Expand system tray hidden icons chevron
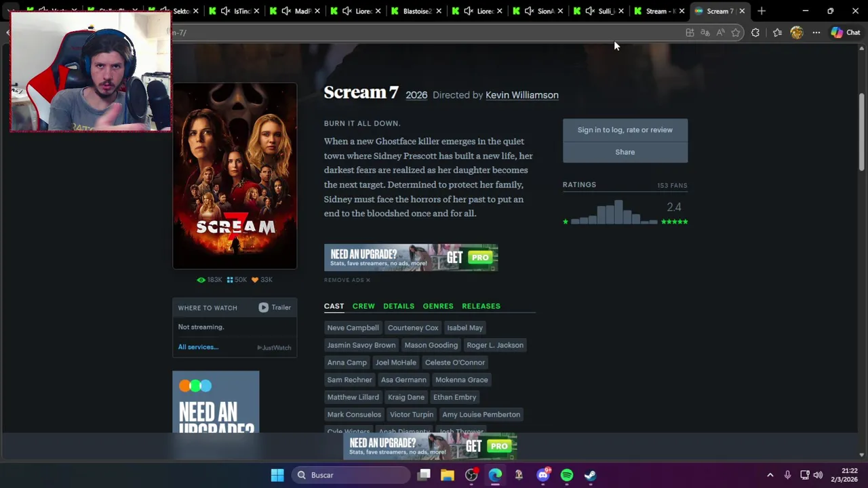 770,475
